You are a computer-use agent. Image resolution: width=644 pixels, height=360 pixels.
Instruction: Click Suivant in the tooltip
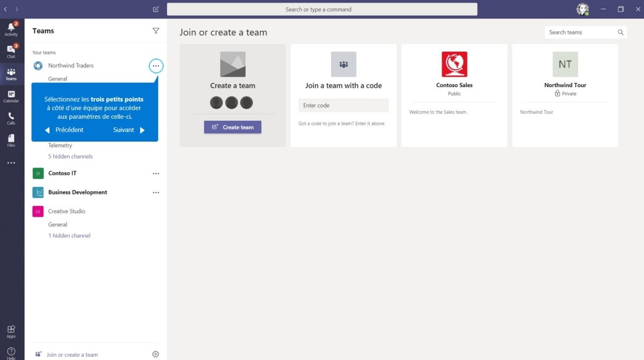point(129,130)
